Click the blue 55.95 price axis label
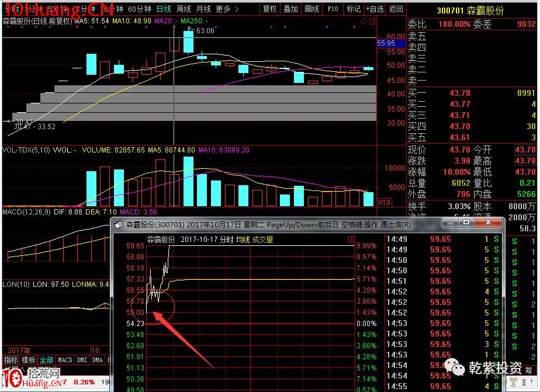 (x=391, y=43)
